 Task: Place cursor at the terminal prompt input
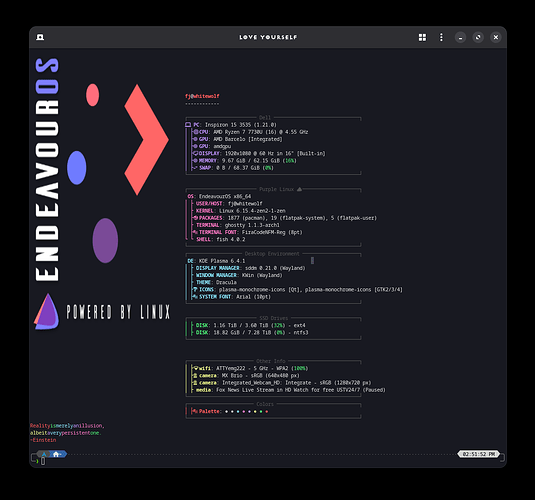click(43, 461)
